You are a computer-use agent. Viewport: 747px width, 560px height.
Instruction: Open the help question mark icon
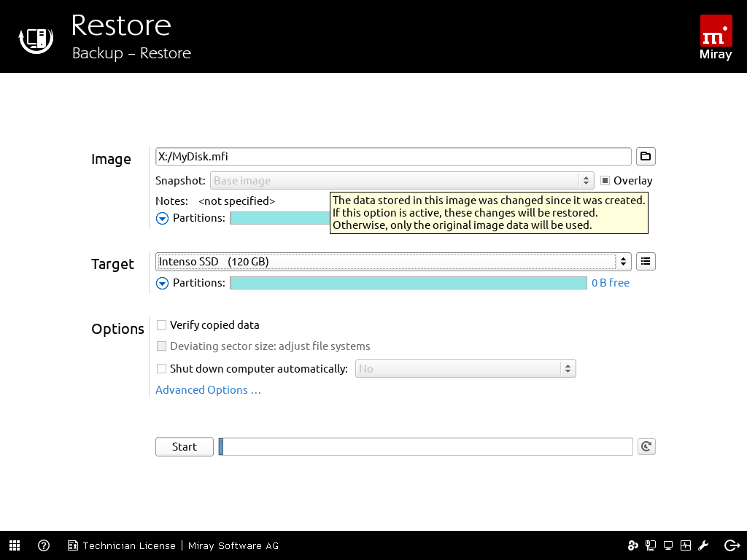point(44,545)
